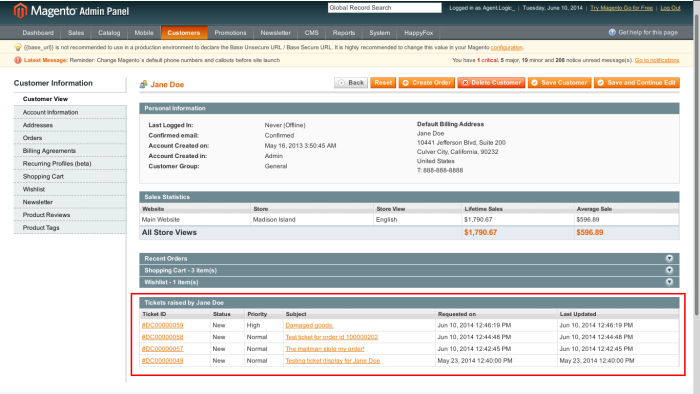Focus the Global Record Search field

(384, 8)
